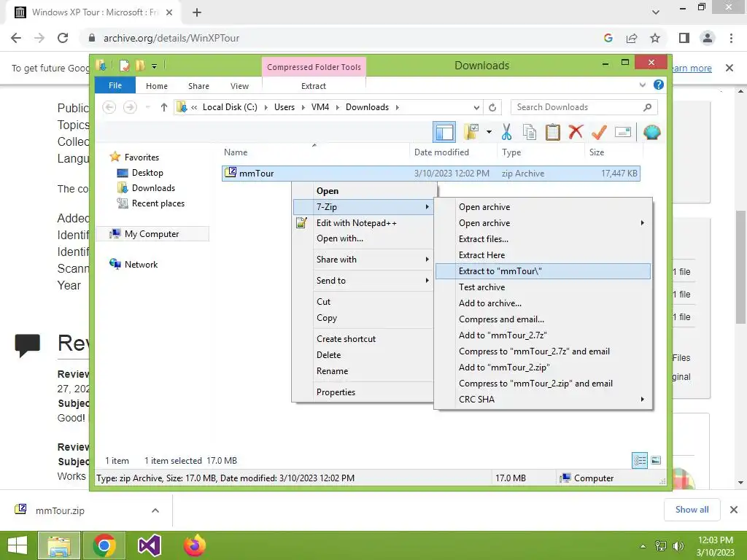The image size is (747, 560).
Task: Open the dropdown next to the folder options icon
Action: [489, 132]
